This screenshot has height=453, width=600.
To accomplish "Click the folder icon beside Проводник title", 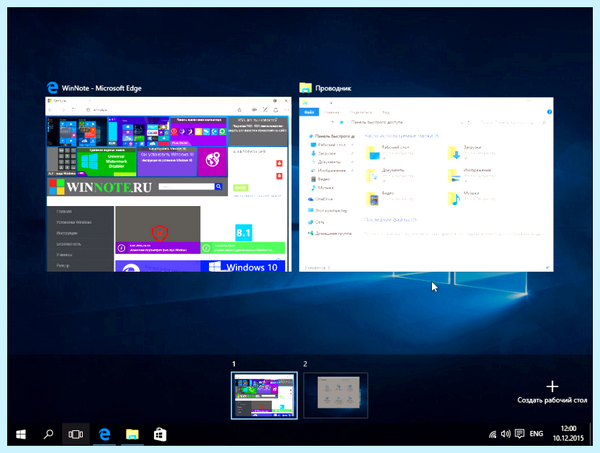I will click(305, 88).
